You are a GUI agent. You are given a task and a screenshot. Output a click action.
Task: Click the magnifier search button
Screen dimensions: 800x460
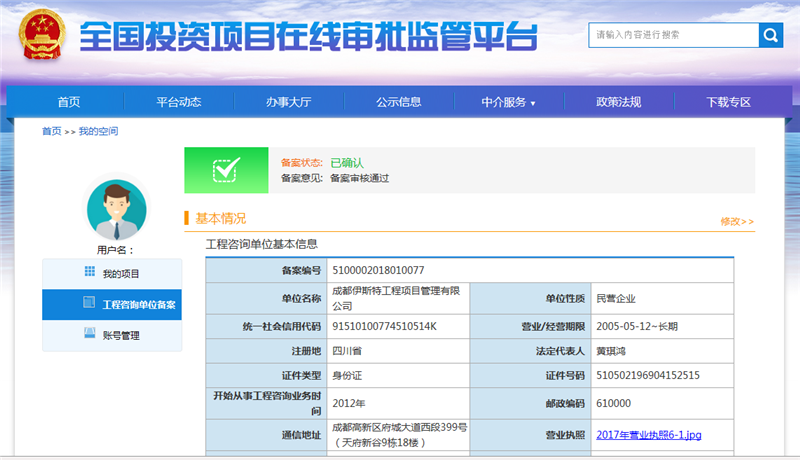point(770,35)
